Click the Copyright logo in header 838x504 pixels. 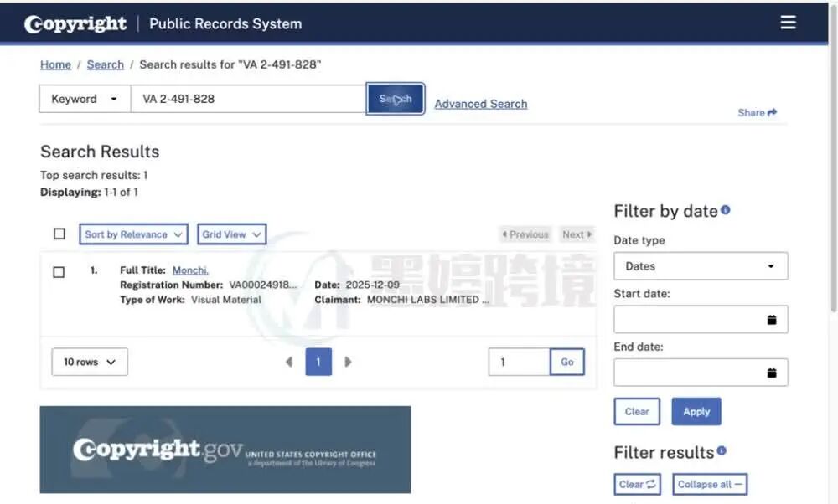click(75, 24)
